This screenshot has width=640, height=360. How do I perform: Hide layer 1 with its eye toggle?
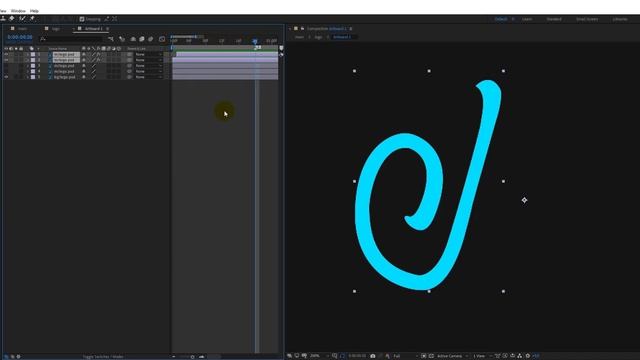click(x=6, y=54)
